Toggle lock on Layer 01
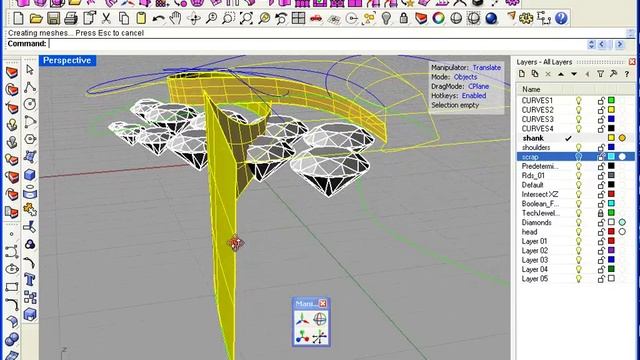 coord(601,241)
